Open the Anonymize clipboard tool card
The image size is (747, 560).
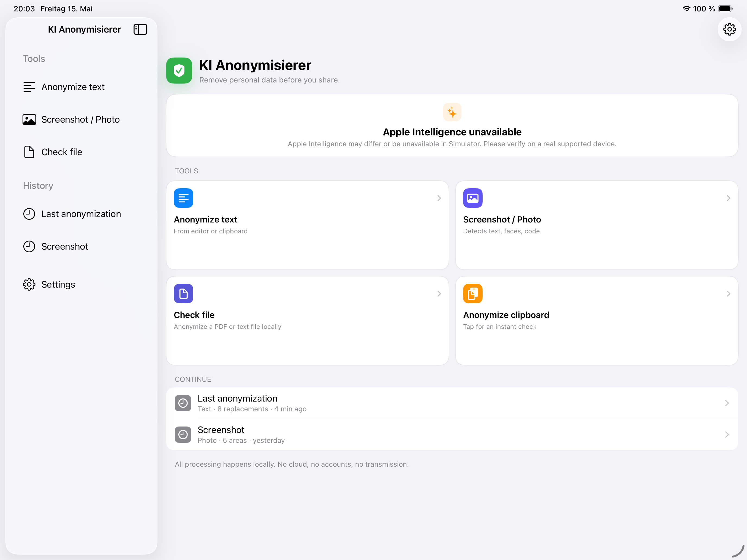[597, 321]
